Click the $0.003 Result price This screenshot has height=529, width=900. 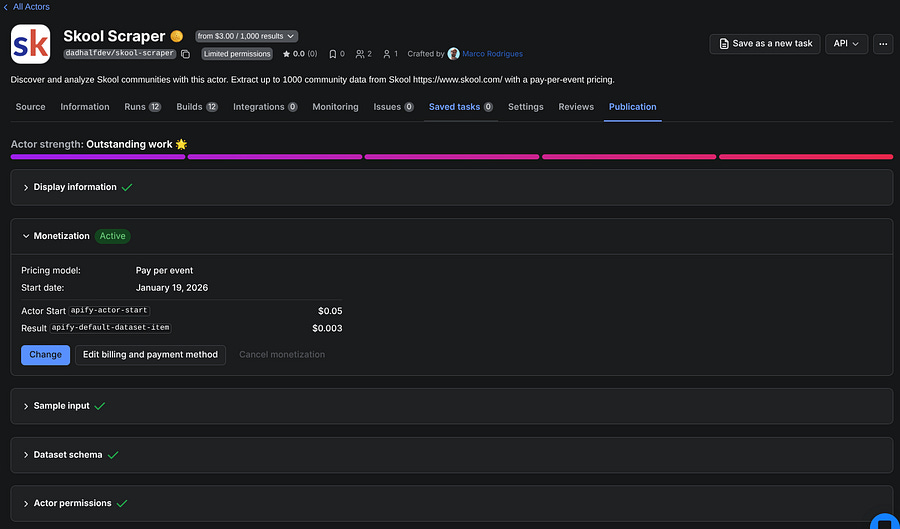327,328
